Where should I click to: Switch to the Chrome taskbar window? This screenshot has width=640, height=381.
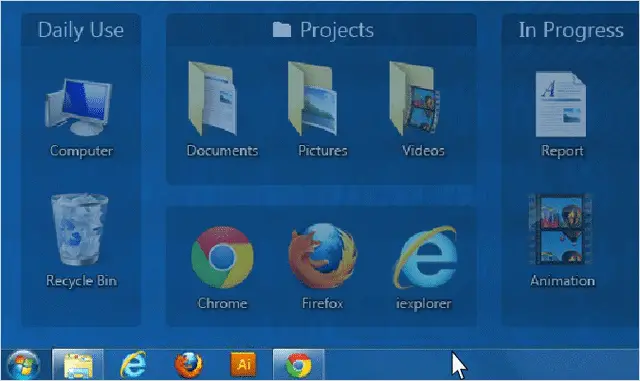click(298, 365)
